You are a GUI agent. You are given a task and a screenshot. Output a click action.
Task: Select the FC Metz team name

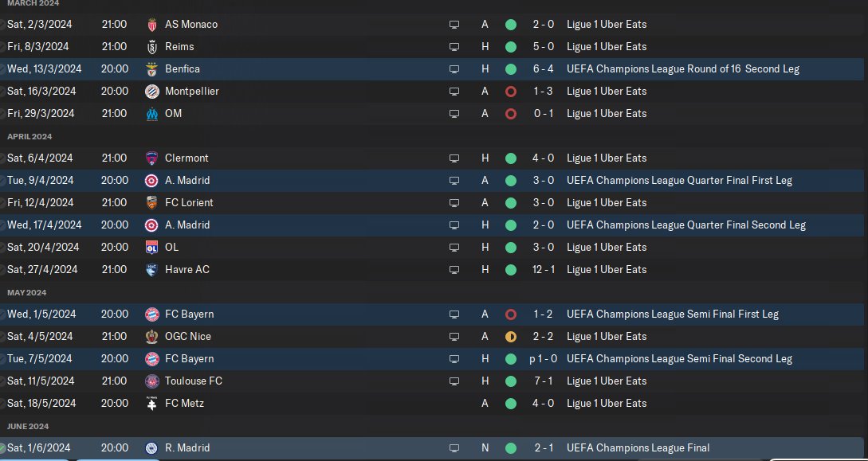point(184,404)
